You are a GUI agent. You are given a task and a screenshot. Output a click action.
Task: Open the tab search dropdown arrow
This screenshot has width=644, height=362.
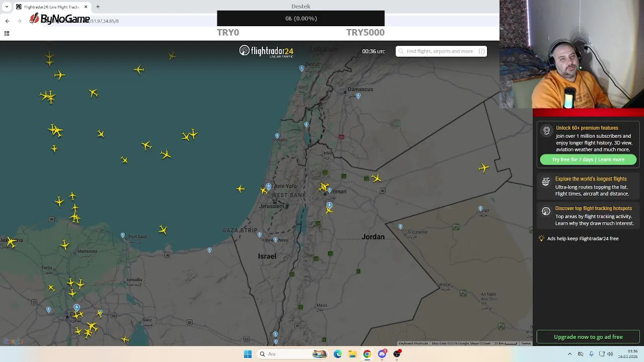pos(7,7)
